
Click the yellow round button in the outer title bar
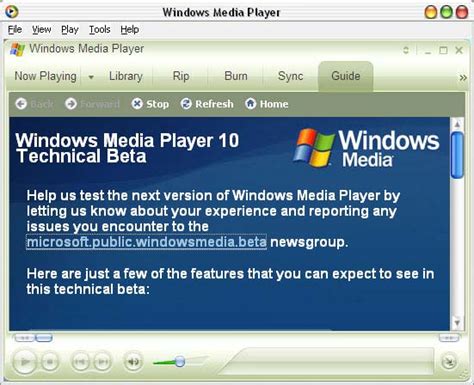[x=431, y=12]
